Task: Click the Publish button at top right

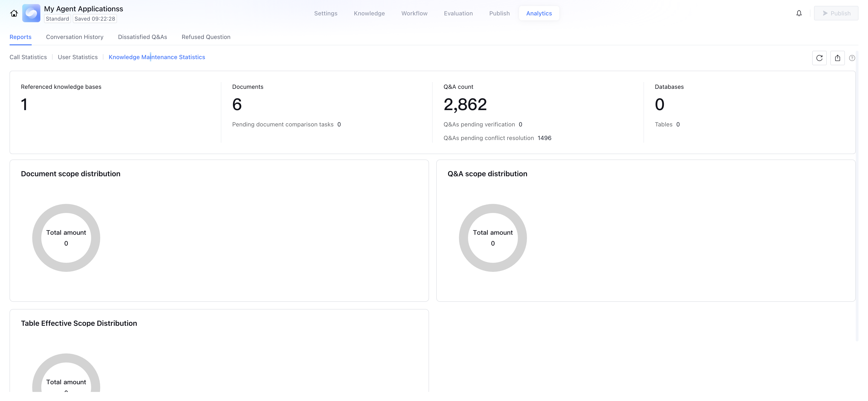Action: point(836,13)
